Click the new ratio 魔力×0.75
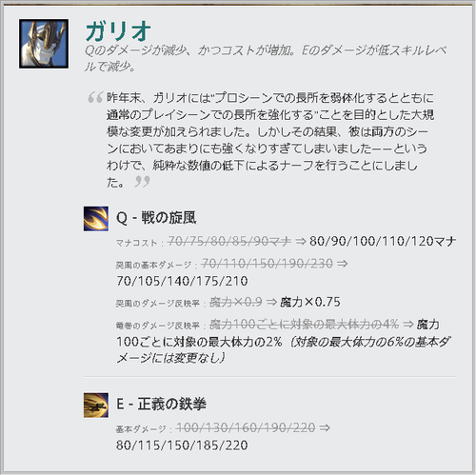The width and height of the screenshot is (476, 475). pyautogui.click(x=310, y=302)
